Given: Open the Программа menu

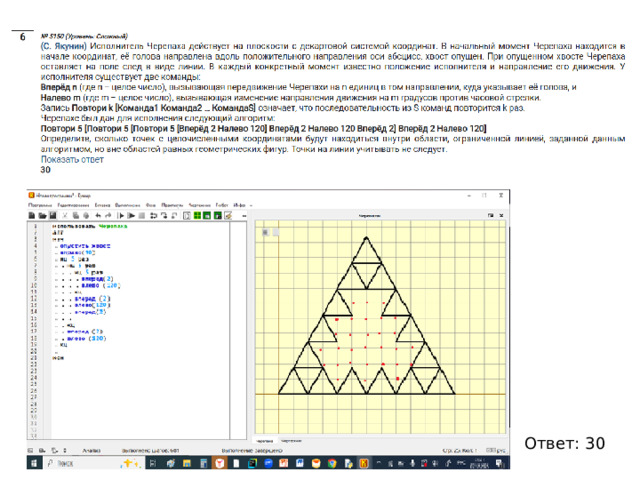Looking at the screenshot, I should 38,204.
